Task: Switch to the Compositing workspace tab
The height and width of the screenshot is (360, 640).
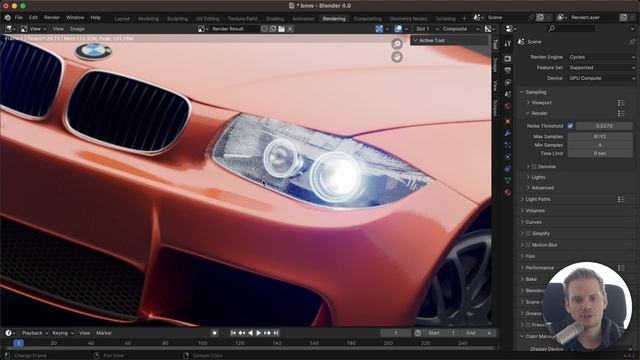Action: 367,19
